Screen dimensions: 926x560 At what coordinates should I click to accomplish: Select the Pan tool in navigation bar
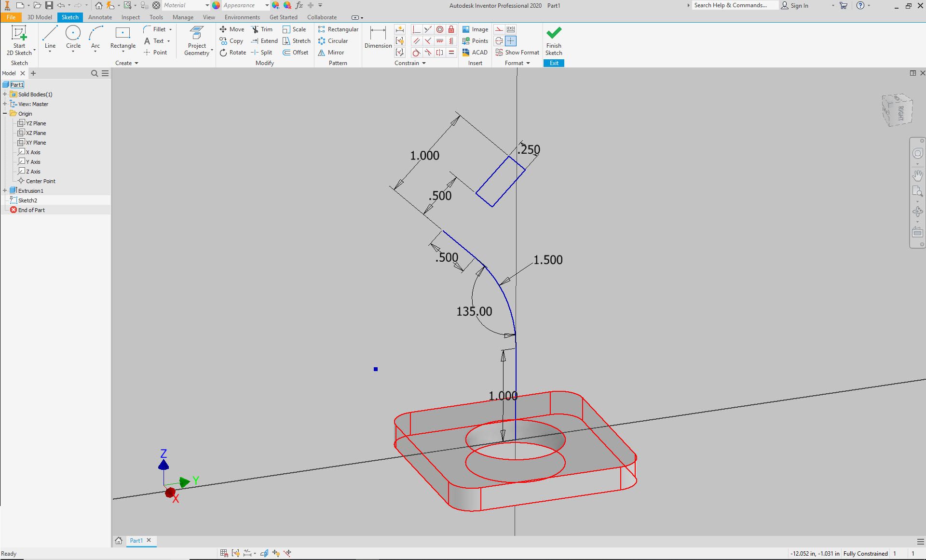[918, 175]
